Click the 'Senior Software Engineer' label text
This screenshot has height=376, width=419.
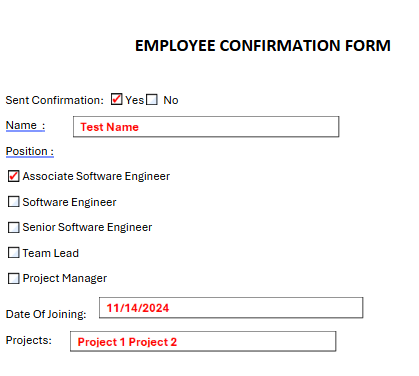coord(87,227)
